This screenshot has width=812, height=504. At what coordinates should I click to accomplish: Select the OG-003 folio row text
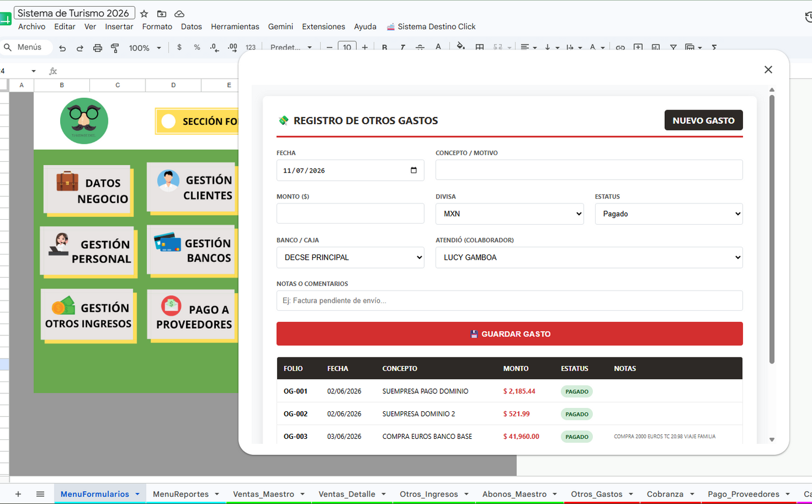(296, 437)
